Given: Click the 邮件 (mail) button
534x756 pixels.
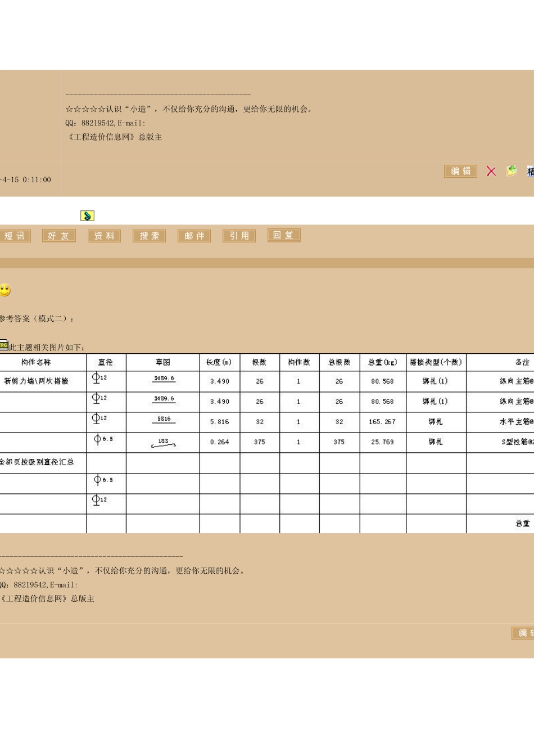Looking at the screenshot, I should [x=194, y=236].
